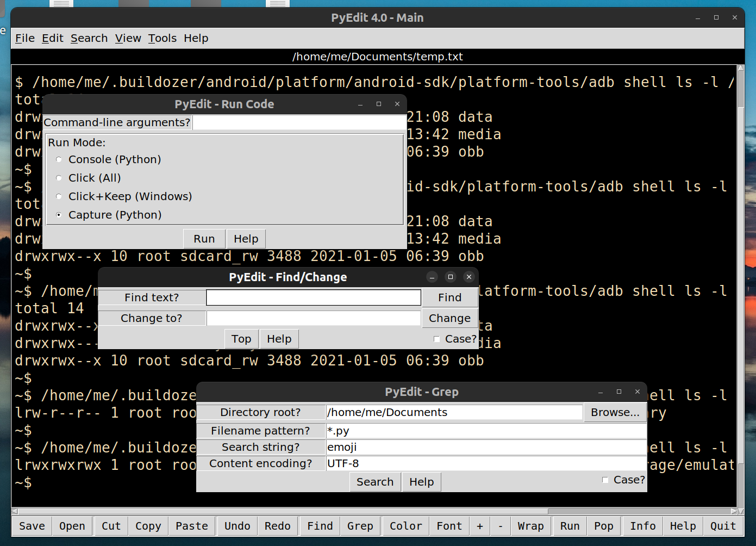
Task: Minimize the PyEdit Grep window
Action: click(x=601, y=392)
